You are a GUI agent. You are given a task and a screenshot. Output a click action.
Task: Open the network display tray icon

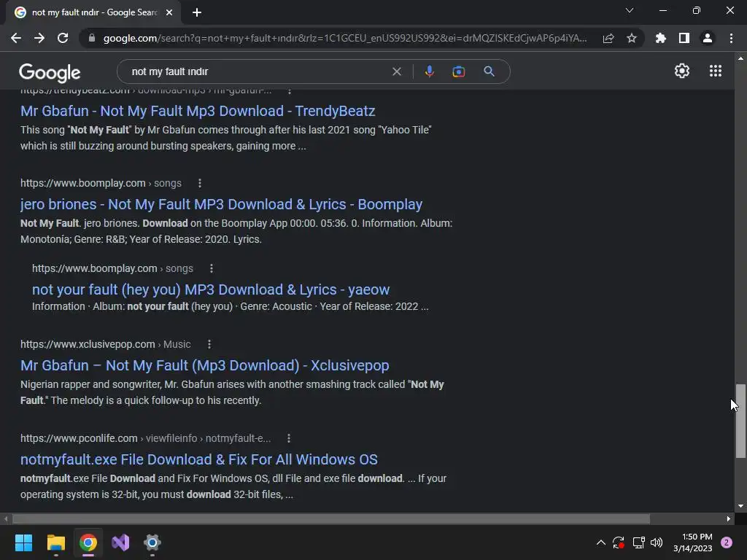pos(638,542)
